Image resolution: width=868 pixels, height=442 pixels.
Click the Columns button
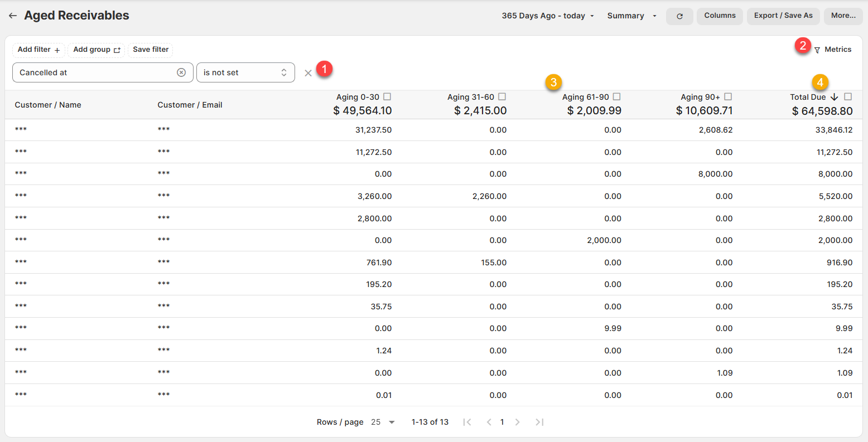[720, 16]
